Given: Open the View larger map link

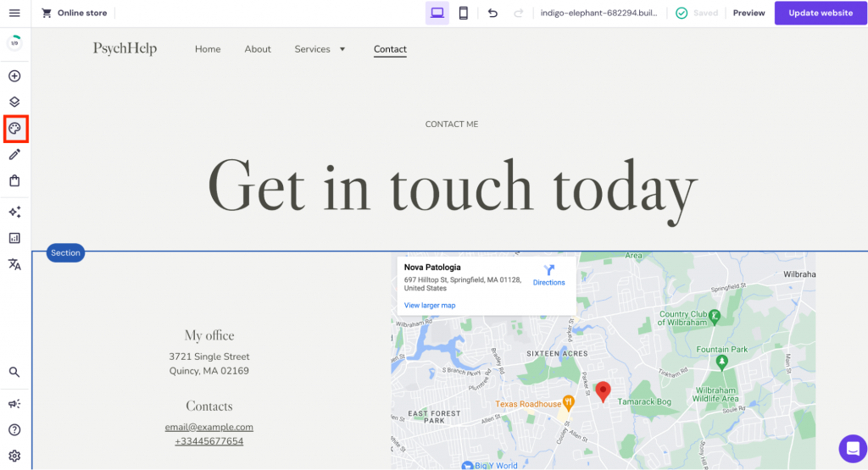Looking at the screenshot, I should coord(430,305).
